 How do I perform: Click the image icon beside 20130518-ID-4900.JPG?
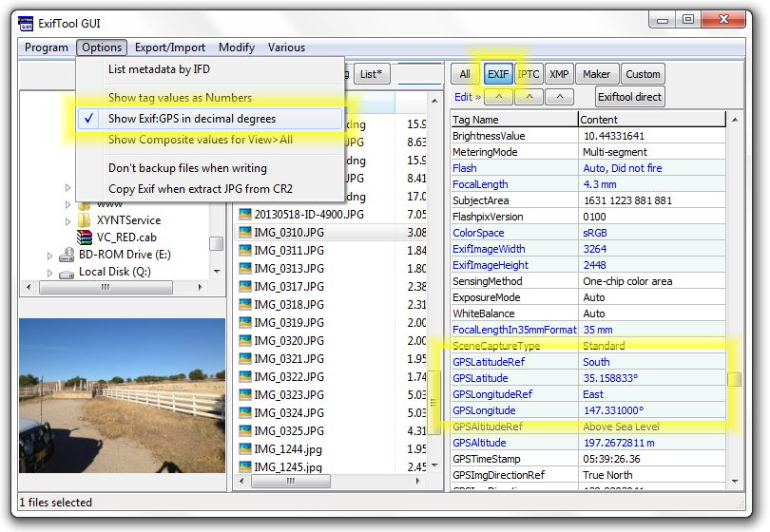tap(244, 215)
